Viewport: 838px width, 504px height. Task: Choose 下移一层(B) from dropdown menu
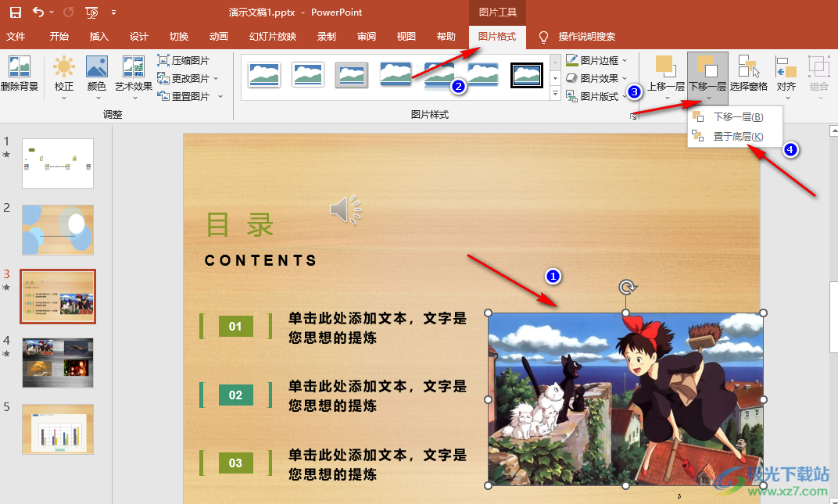click(x=736, y=116)
